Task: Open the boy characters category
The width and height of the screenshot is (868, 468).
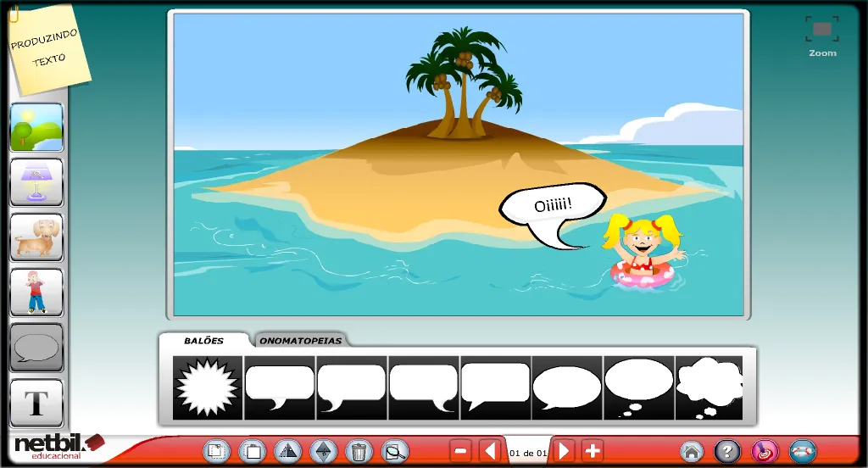Action: 36,292
